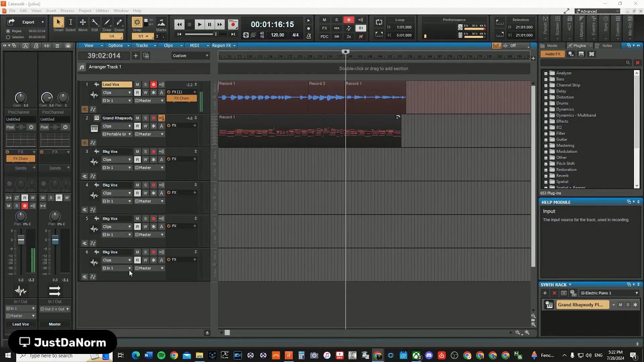Open the FX Chain on Lead Vox
This screenshot has height=362, width=644.
[181, 99]
